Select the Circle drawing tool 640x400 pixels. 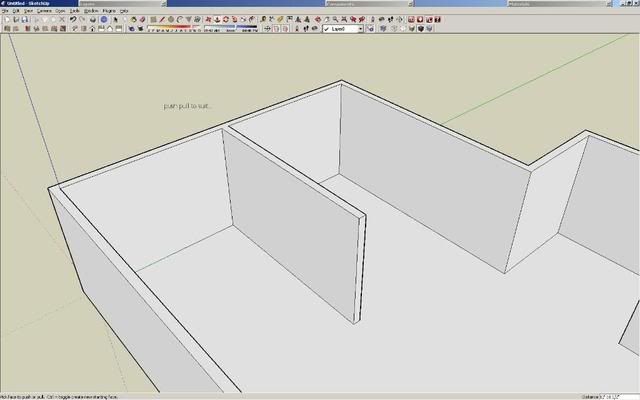(x=171, y=20)
